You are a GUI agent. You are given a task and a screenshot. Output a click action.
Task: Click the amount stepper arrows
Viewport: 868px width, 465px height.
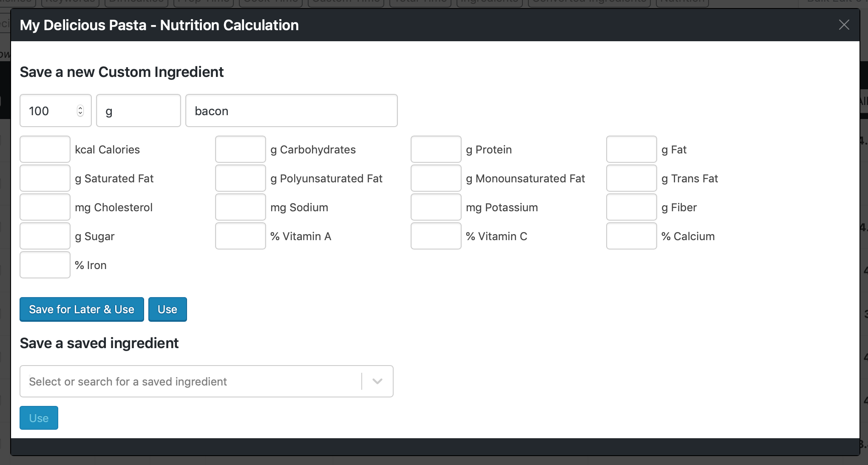(80, 111)
